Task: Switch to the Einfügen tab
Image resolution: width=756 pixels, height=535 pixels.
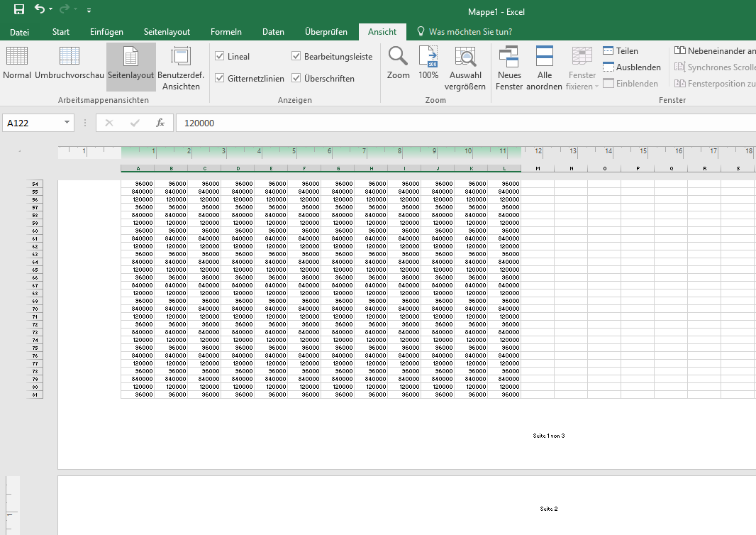Action: point(106,32)
